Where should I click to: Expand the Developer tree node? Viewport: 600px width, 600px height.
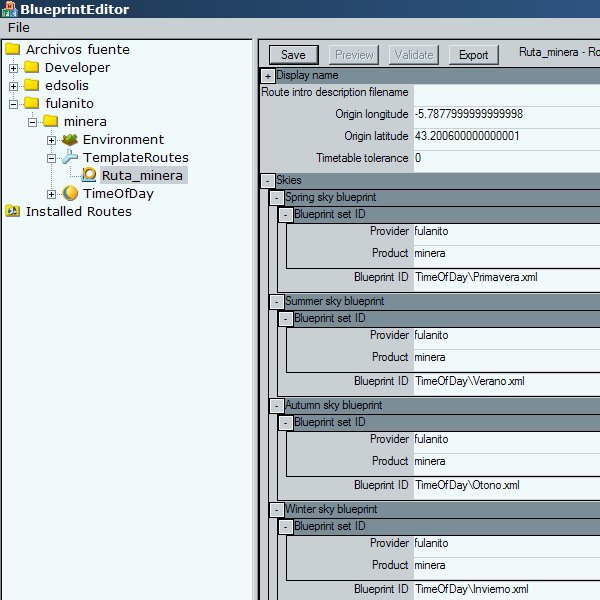[x=14, y=68]
